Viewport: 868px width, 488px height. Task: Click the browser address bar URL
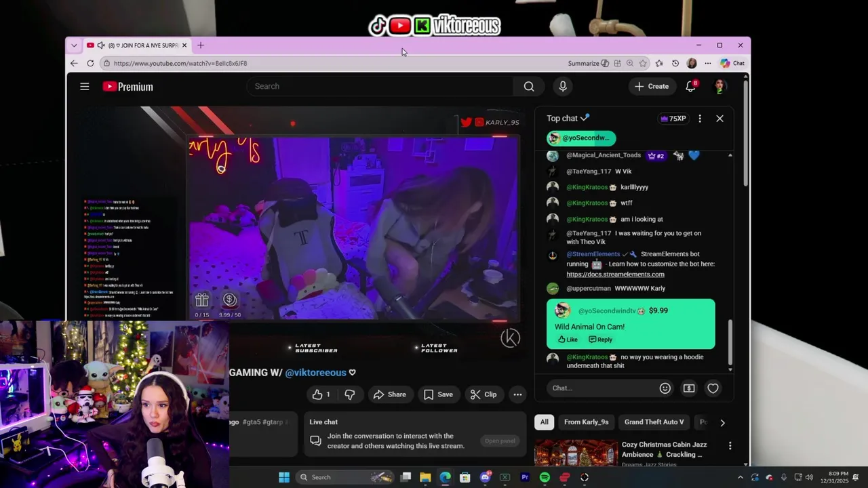(x=180, y=63)
